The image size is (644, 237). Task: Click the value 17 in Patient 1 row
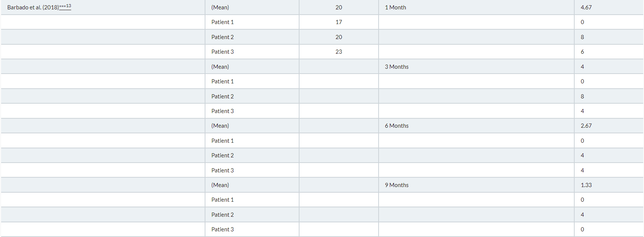(338, 22)
